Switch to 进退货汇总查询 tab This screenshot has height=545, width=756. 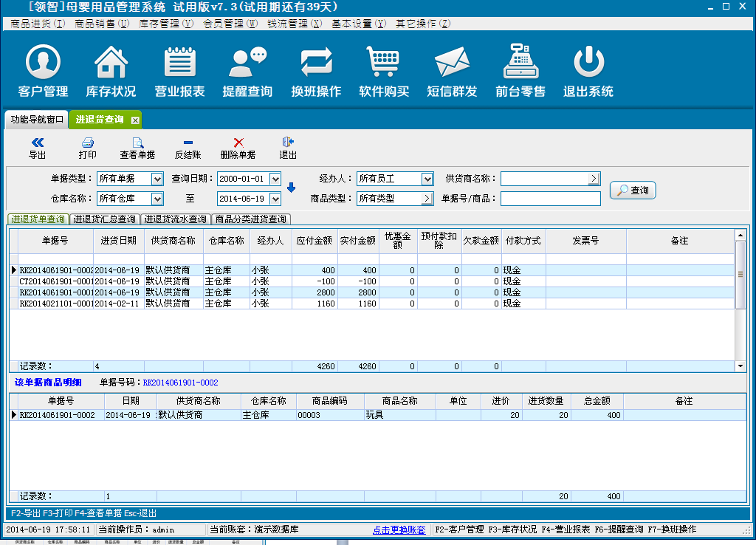coord(104,219)
